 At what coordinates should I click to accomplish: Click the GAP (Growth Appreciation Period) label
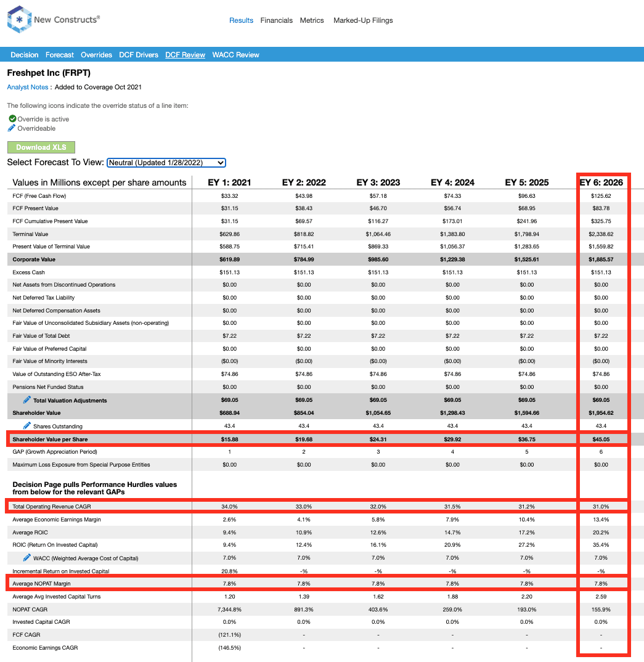(55, 452)
